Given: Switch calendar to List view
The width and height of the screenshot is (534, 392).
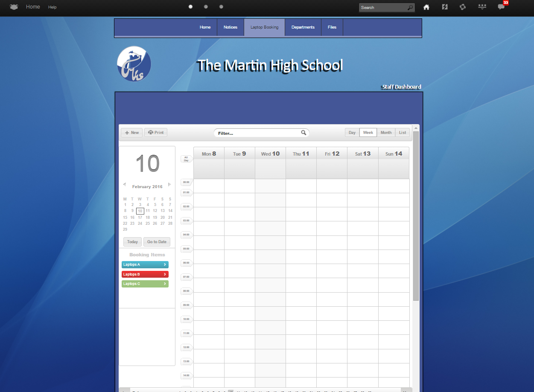Looking at the screenshot, I should click(x=403, y=133).
